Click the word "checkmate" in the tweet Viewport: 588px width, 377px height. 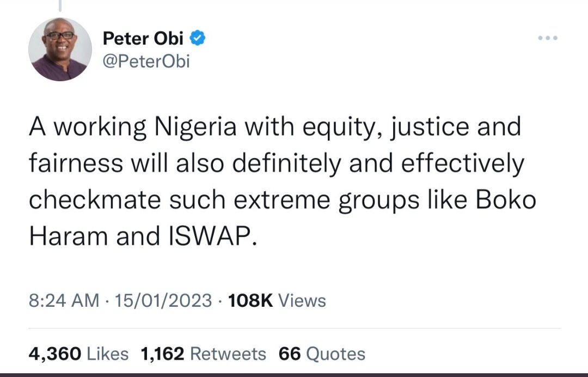click(x=95, y=200)
